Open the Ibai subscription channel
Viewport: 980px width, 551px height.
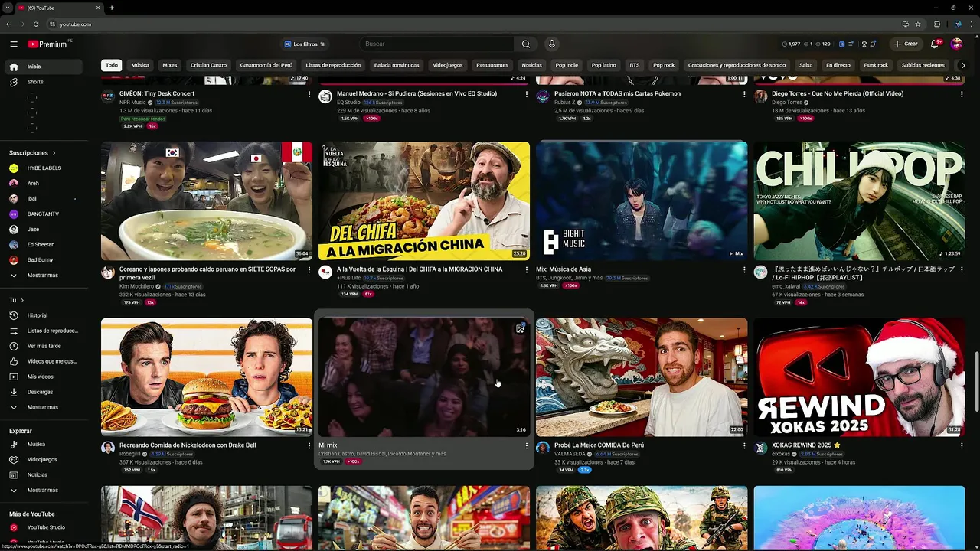(x=44, y=199)
